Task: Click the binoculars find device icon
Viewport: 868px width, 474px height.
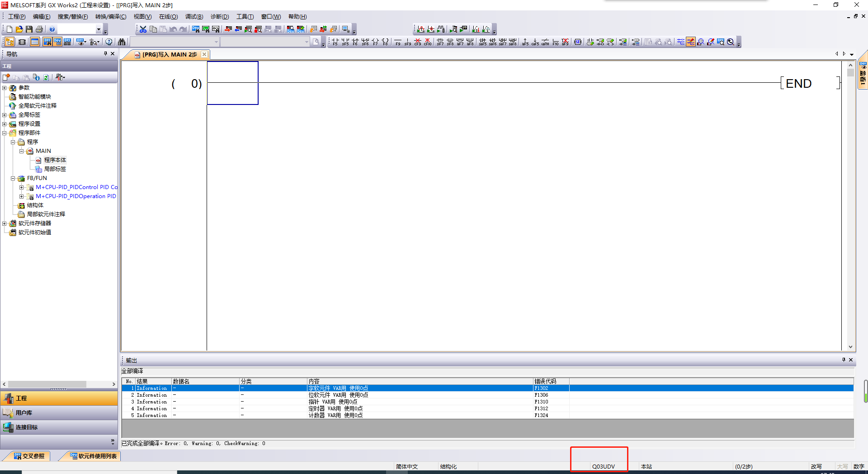Action: pos(122,42)
